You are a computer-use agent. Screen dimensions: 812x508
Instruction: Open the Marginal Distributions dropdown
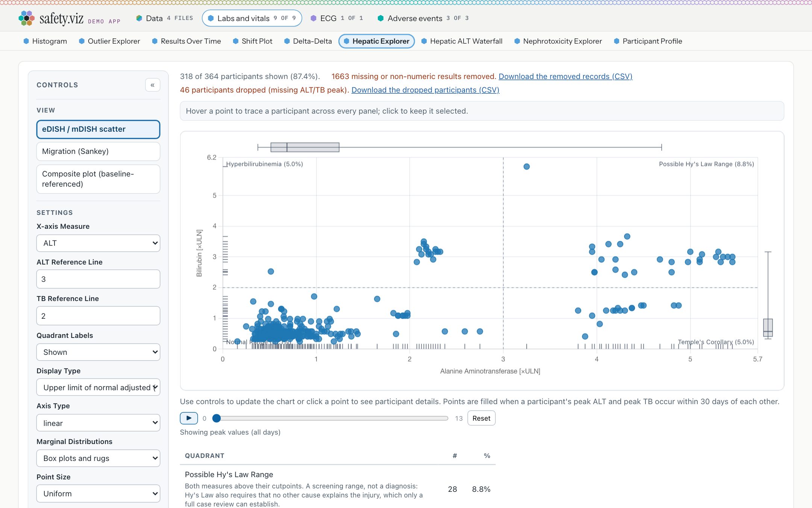98,458
